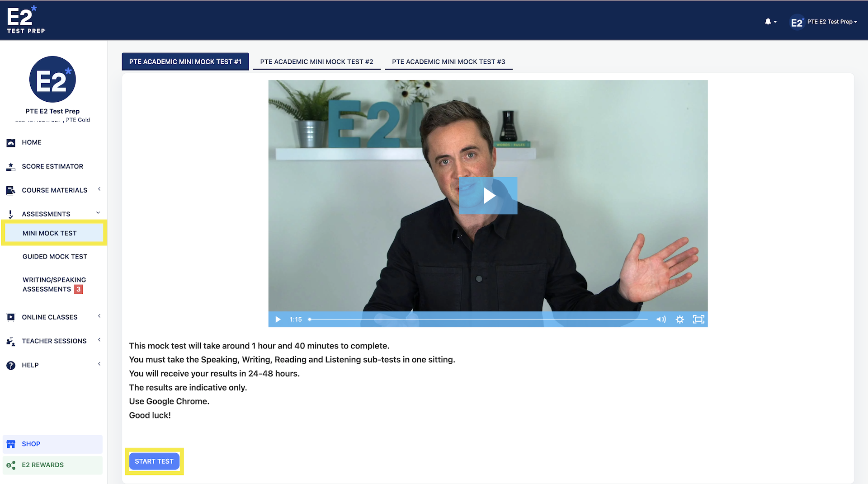Click the Home icon in sidebar
Image resolution: width=868 pixels, height=484 pixels.
click(x=11, y=143)
